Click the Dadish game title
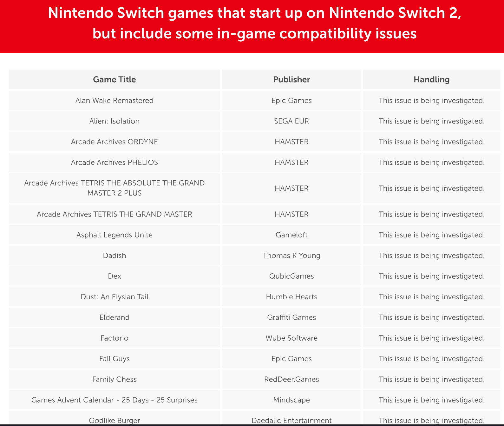Screen dimensions: 504x426 (x=114, y=256)
